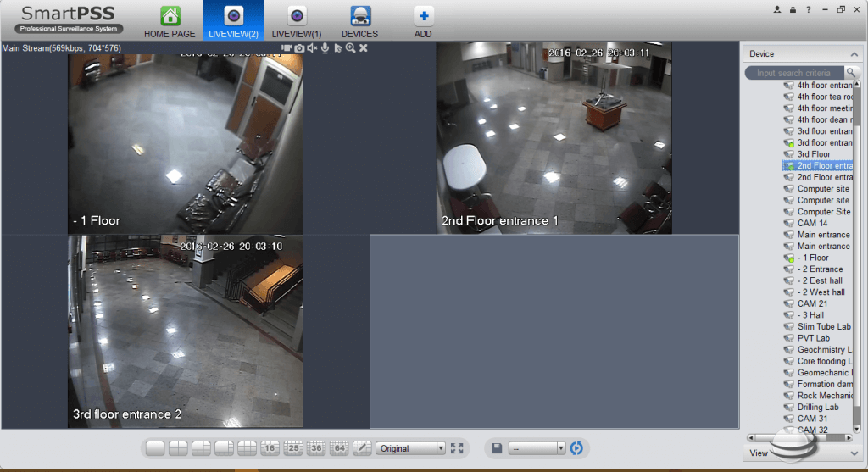868x472 pixels.
Task: Close the -1 Floor video stream with X
Action: (x=363, y=48)
